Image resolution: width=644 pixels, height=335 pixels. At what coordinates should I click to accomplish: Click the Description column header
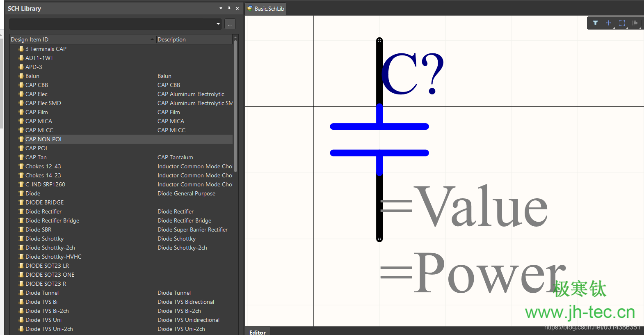194,39
